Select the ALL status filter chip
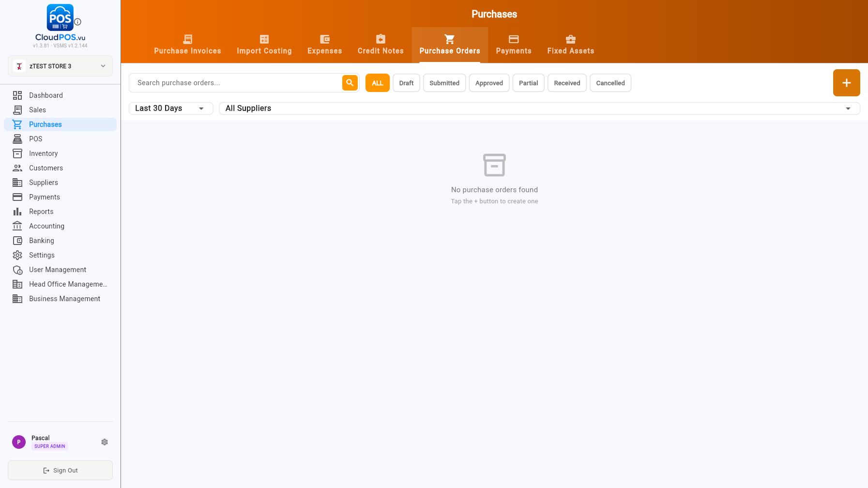The height and width of the screenshot is (488, 868). 378,83
